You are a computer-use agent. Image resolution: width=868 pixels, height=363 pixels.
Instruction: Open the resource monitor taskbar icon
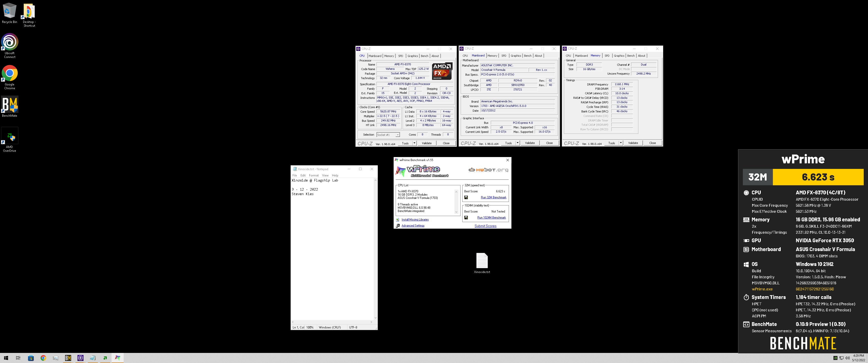click(56, 358)
